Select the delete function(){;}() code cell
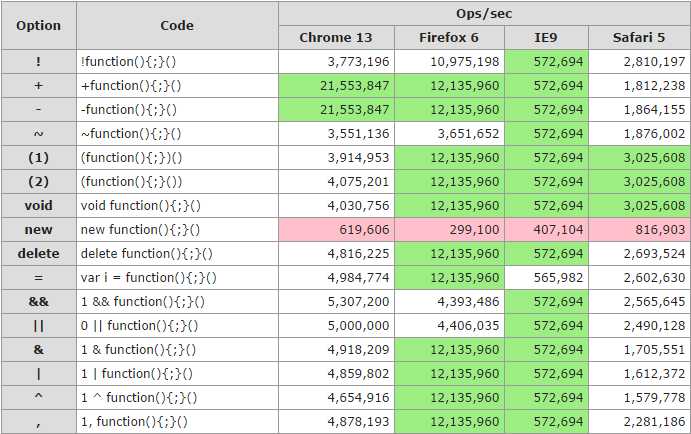Screen dimensions: 691x434 pyautogui.click(x=177, y=254)
